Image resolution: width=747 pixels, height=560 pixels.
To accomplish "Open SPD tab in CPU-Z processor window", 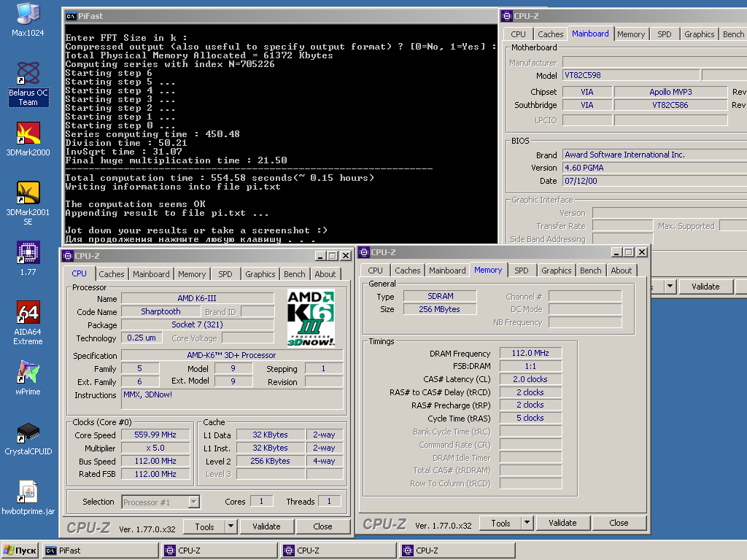I will (225, 274).
